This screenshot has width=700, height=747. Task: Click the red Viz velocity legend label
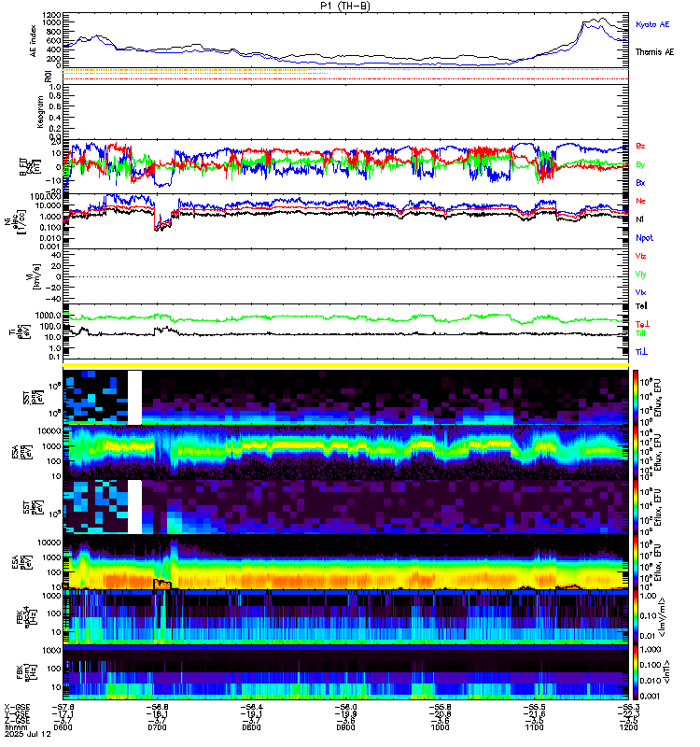tap(640, 256)
